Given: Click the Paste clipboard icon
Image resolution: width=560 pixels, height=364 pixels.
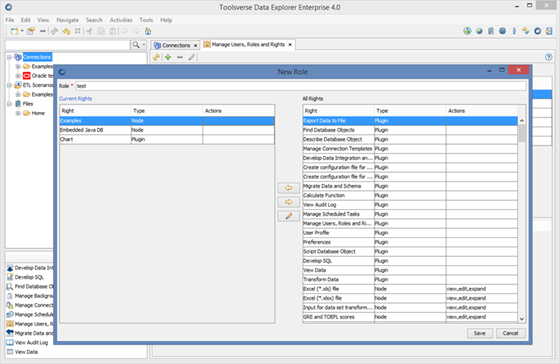Looking at the screenshot, I should coord(113,31).
